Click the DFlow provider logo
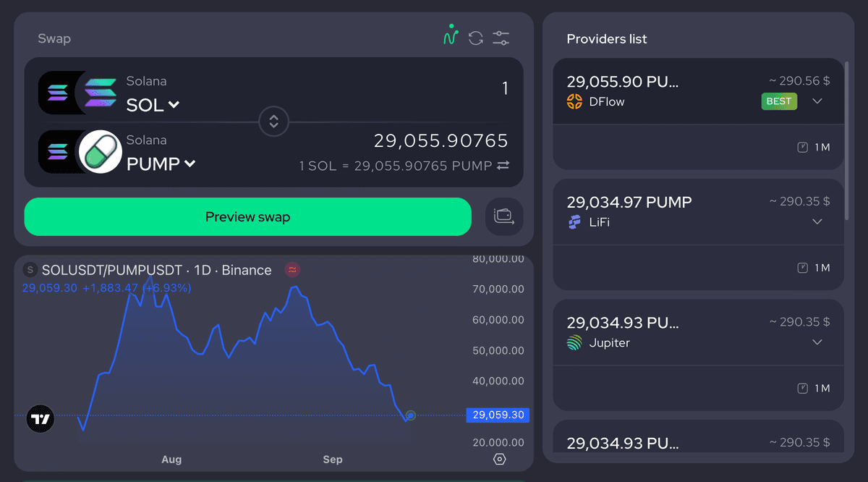 [574, 101]
